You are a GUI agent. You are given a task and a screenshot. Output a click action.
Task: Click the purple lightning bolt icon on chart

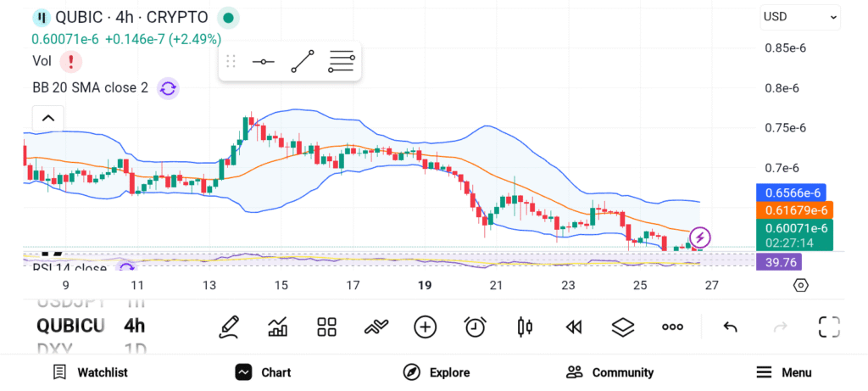click(700, 237)
